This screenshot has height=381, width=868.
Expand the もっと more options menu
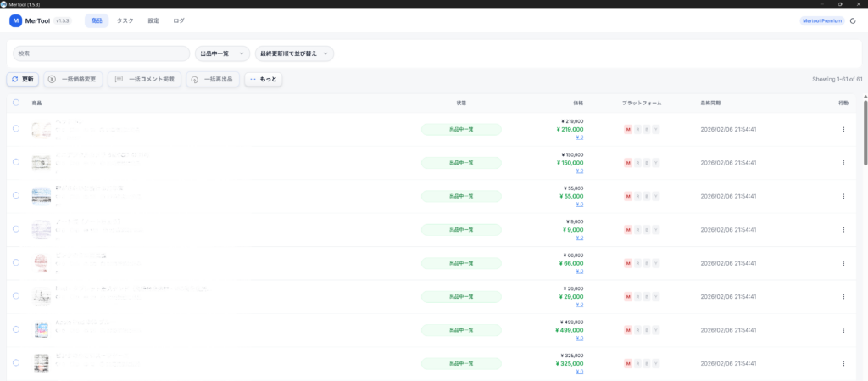[263, 79]
